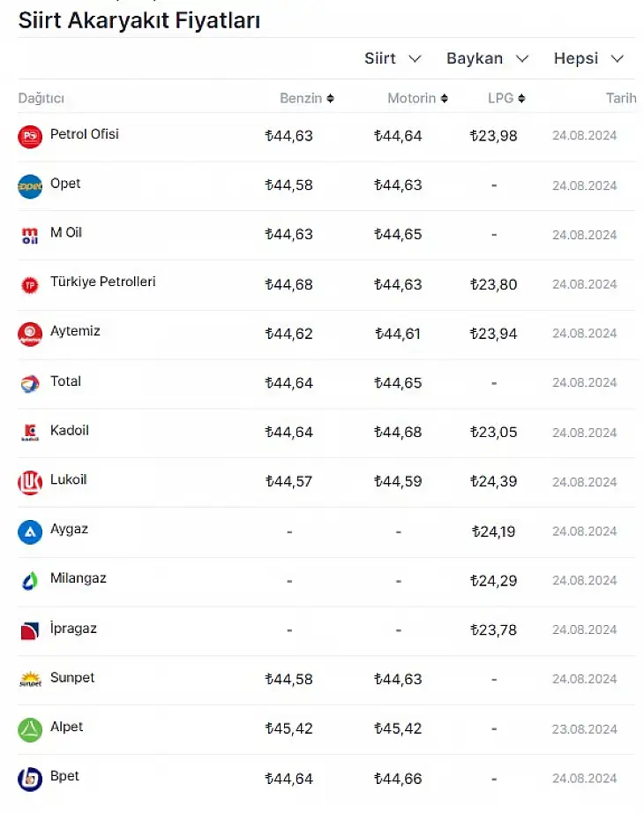The height and width of the screenshot is (814, 644).
Task: Open the Hepsi filter dropdown
Action: point(588,58)
